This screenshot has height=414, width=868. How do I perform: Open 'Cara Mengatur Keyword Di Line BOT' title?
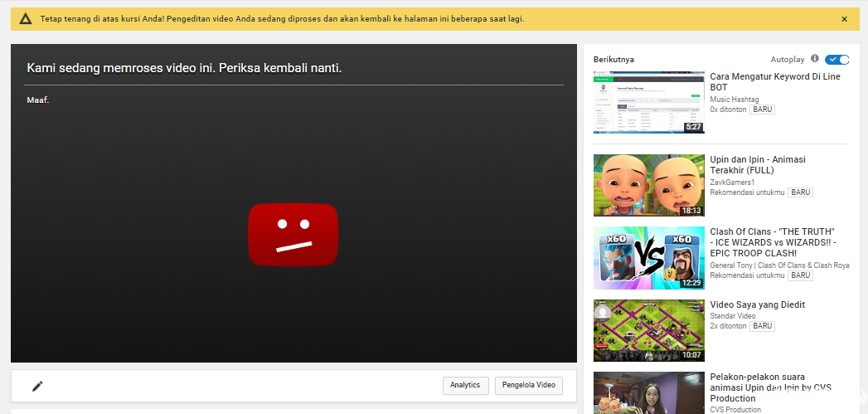point(775,82)
